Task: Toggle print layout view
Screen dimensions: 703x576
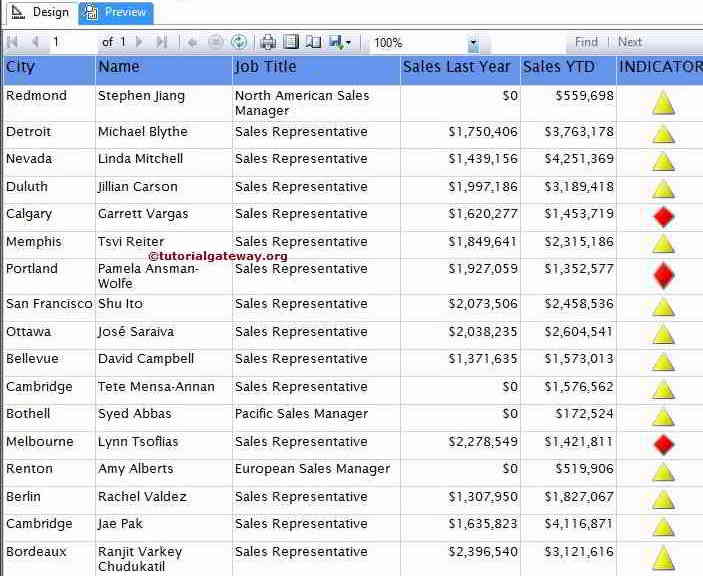Action: [291, 42]
